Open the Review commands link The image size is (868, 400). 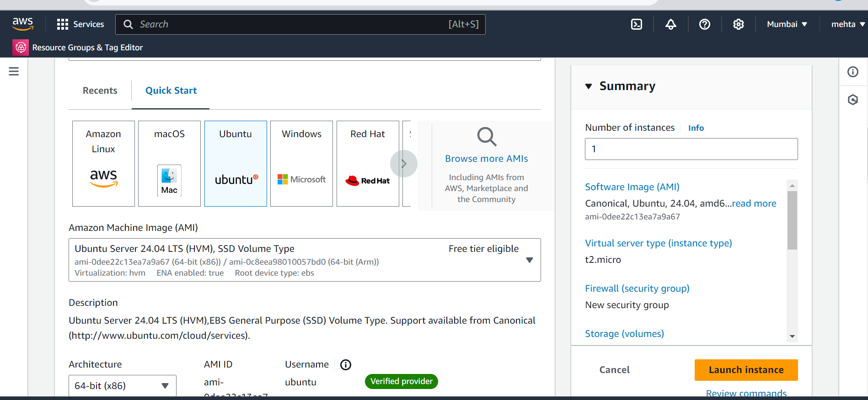pyautogui.click(x=746, y=393)
